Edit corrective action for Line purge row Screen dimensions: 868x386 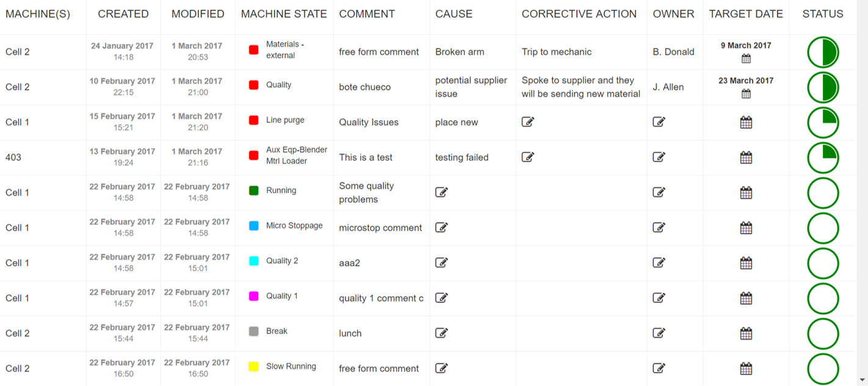coord(528,122)
